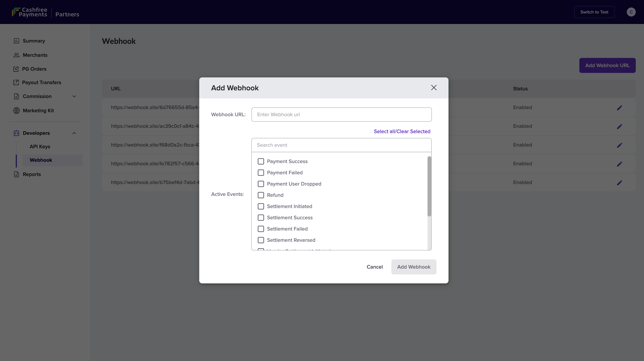Enable the Refund event checkbox
The height and width of the screenshot is (361, 644).
pos(261,195)
